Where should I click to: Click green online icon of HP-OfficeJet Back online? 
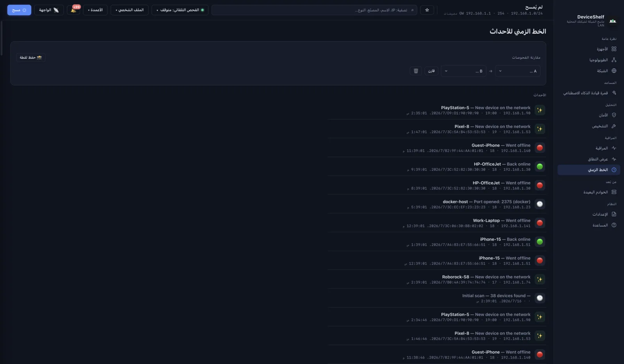click(540, 166)
